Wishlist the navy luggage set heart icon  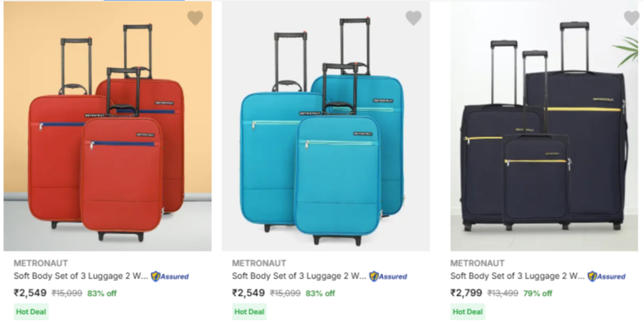pos(631,18)
